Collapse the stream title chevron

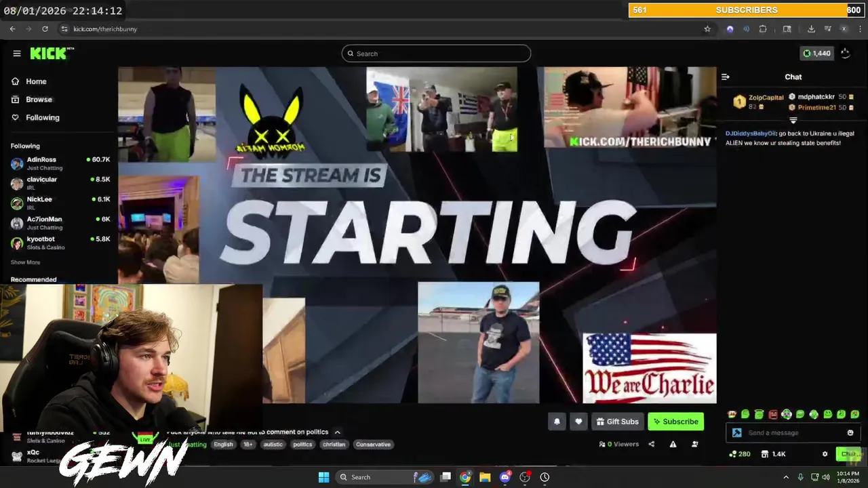(337, 432)
